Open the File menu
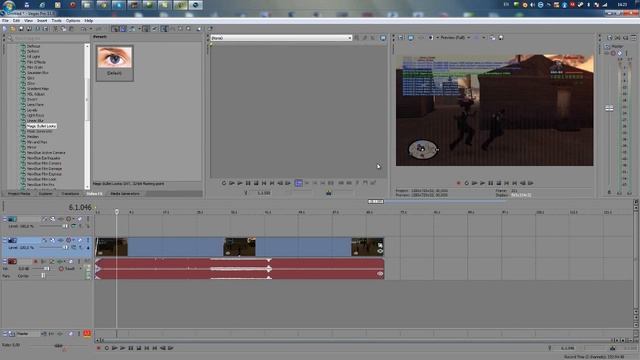The image size is (640, 360). click(x=5, y=20)
